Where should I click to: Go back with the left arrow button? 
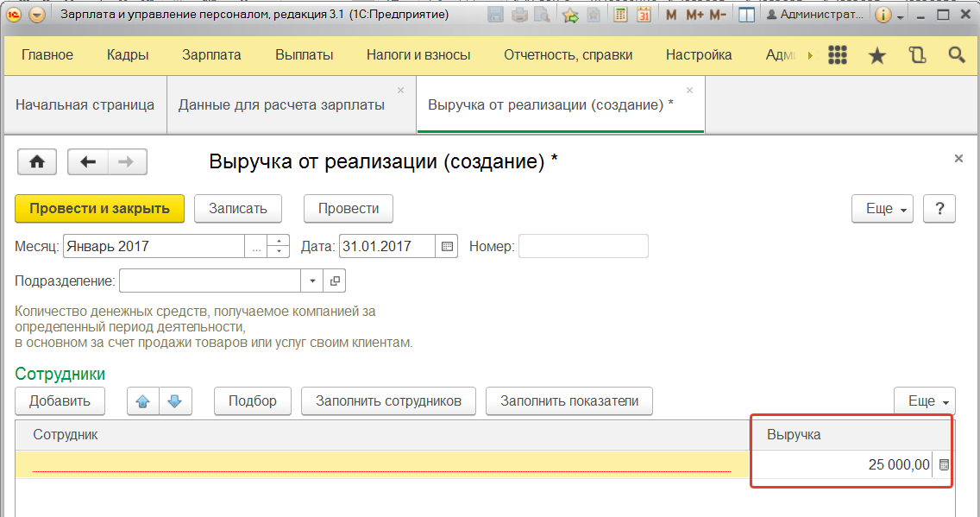(87, 162)
